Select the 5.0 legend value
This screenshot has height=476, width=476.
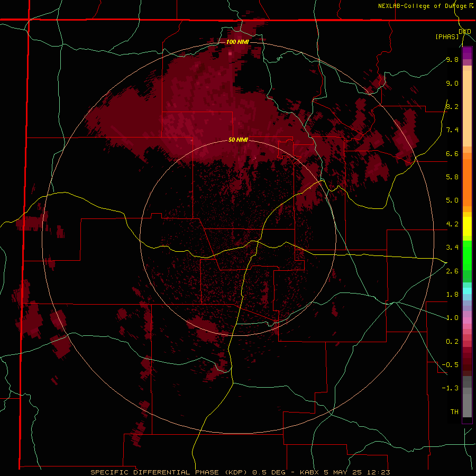click(452, 200)
